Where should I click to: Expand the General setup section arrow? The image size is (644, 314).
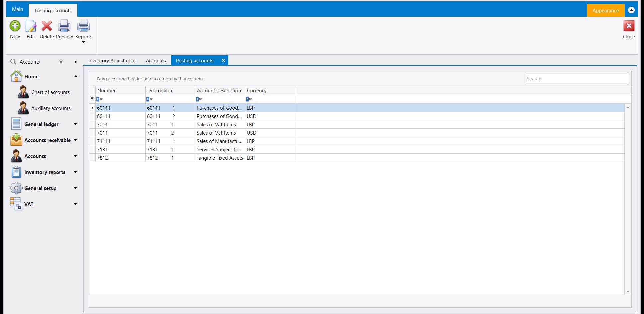pyautogui.click(x=76, y=188)
